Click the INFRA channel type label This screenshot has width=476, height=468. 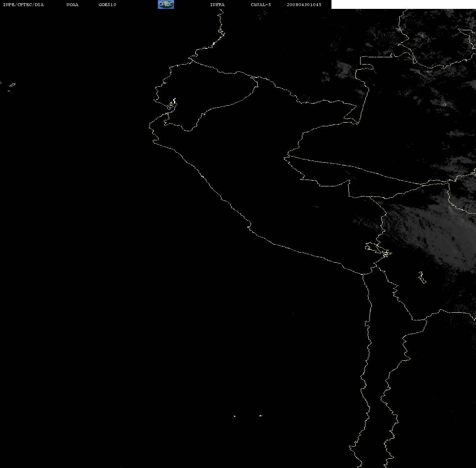coord(217,4)
